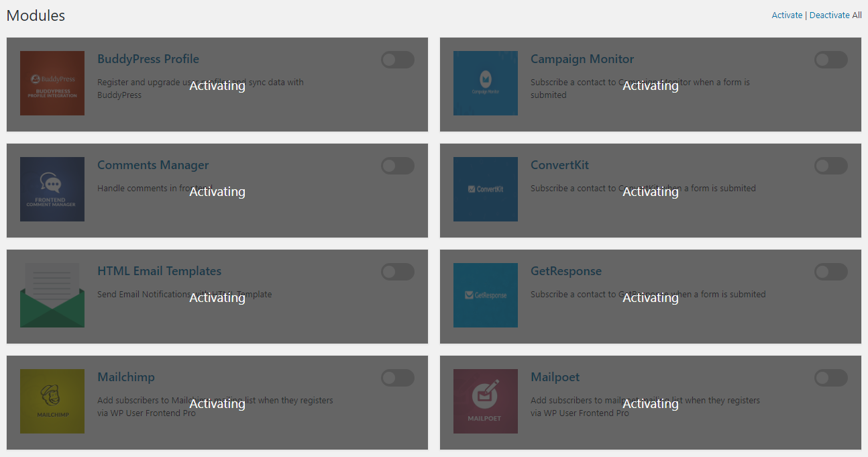Click the Activating overlay on ConvertKit card
868x457 pixels.
tap(651, 191)
